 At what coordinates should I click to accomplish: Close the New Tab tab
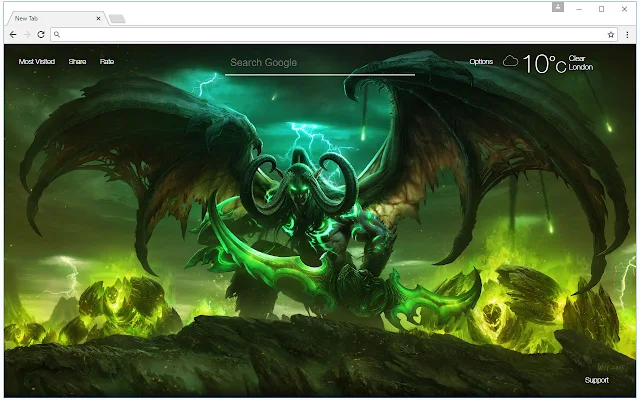[98, 18]
